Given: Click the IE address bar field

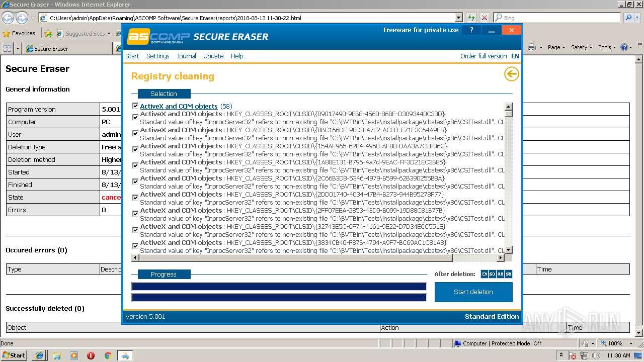Looking at the screenshot, I should click(x=247, y=18).
